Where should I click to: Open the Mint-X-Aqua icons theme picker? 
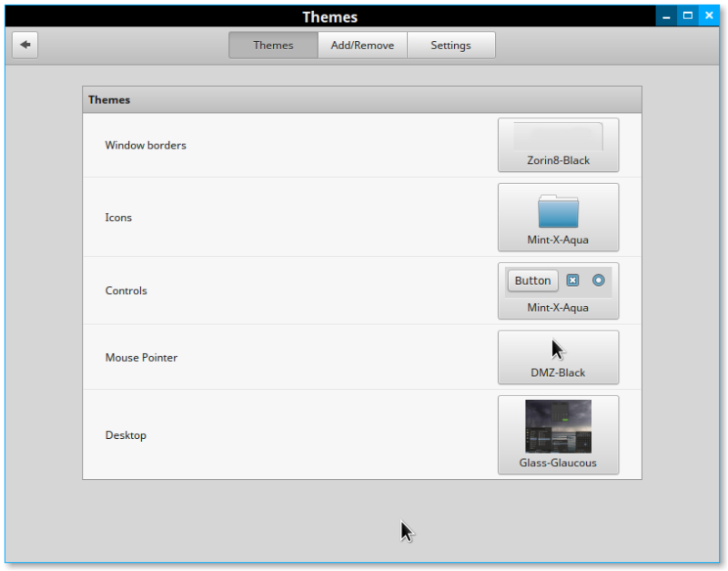click(558, 217)
